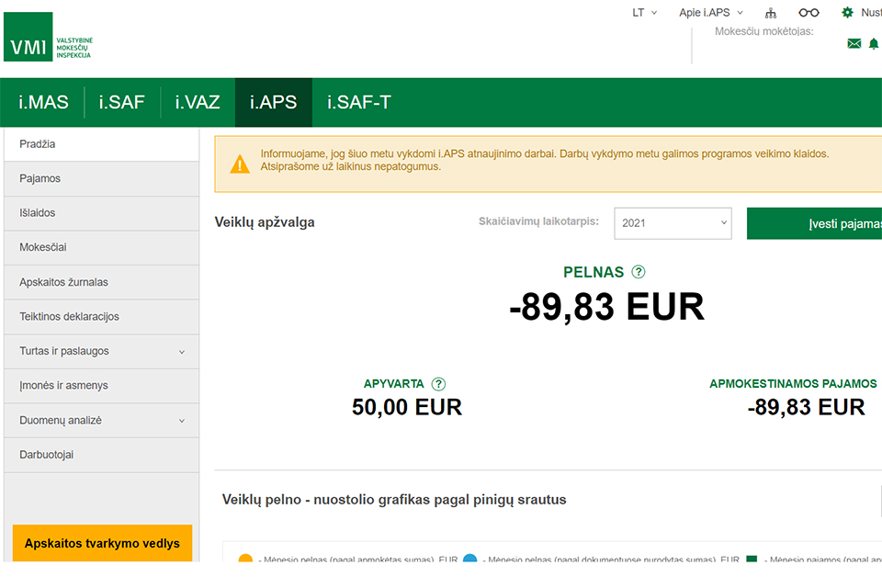Click the Įvesti pajamas button
Viewport: 882px width, 588px height.
tap(818, 223)
